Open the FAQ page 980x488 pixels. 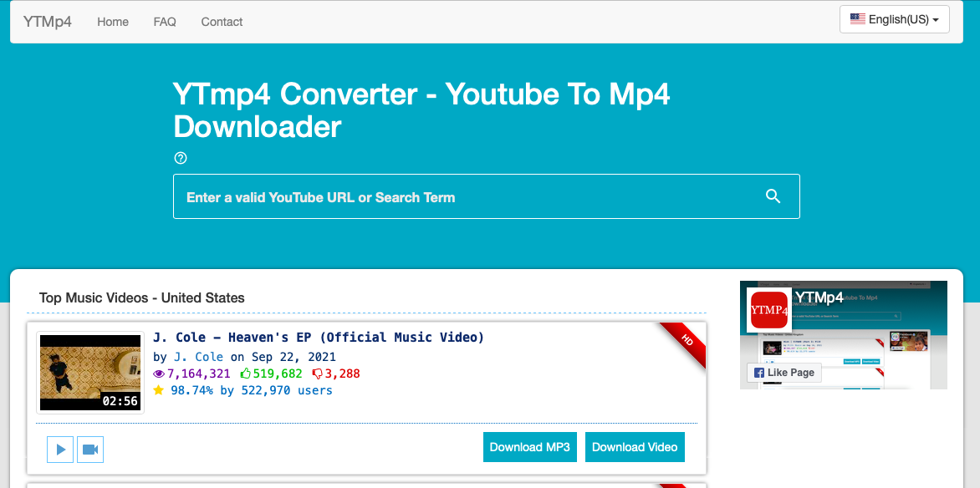click(x=165, y=22)
